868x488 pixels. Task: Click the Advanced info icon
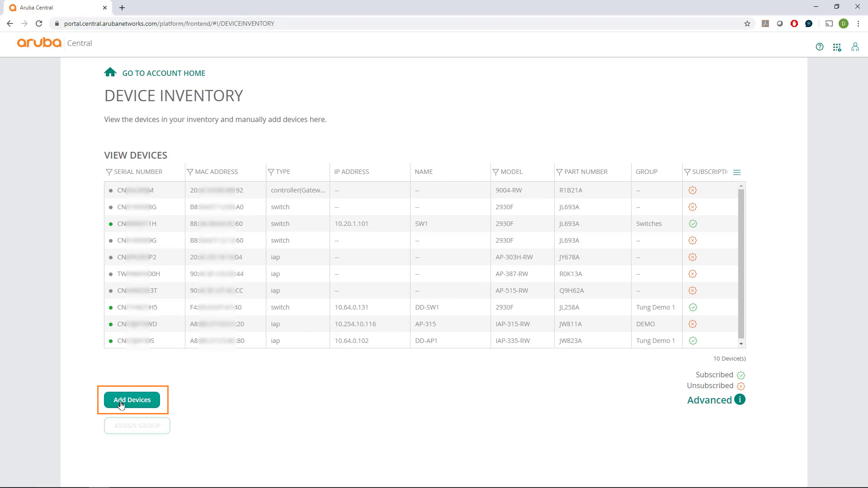(x=740, y=399)
